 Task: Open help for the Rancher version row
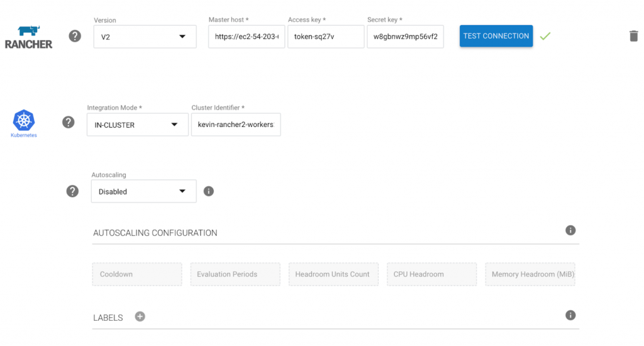(75, 36)
